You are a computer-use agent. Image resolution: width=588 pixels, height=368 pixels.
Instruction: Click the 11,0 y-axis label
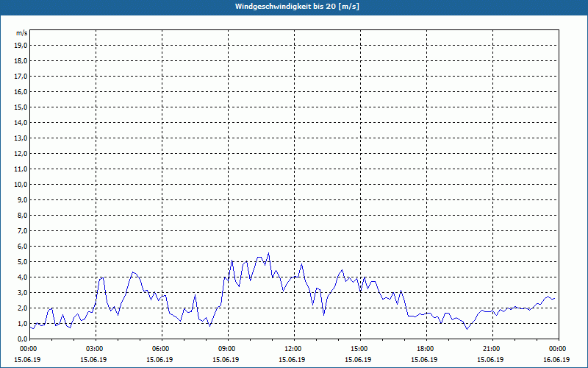(x=21, y=169)
